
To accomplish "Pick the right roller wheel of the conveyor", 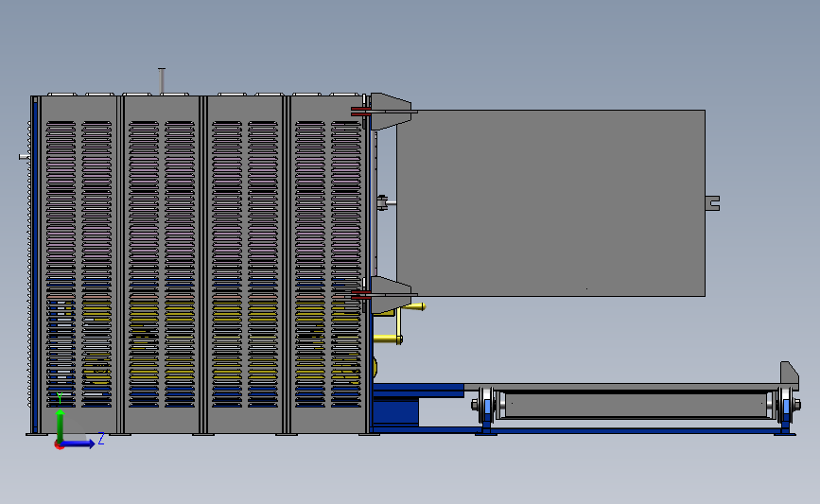I will (x=786, y=406).
